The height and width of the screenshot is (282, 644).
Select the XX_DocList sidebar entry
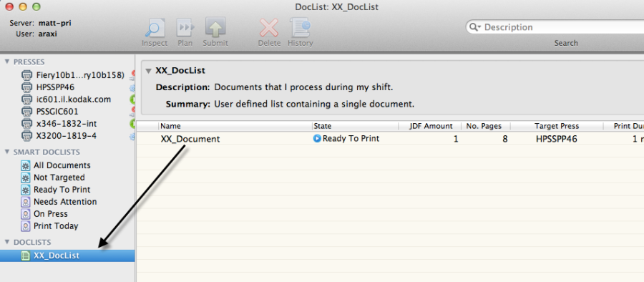pyautogui.click(x=67, y=256)
